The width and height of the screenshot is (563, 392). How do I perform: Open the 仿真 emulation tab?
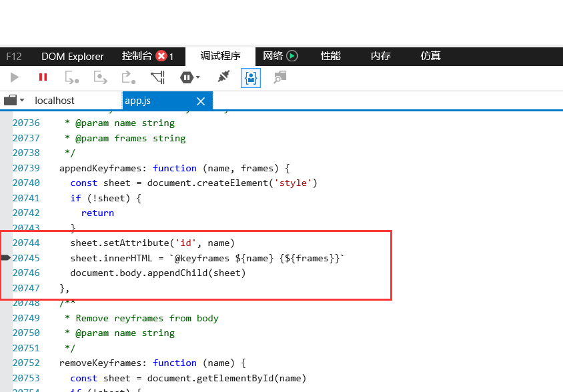click(x=430, y=57)
